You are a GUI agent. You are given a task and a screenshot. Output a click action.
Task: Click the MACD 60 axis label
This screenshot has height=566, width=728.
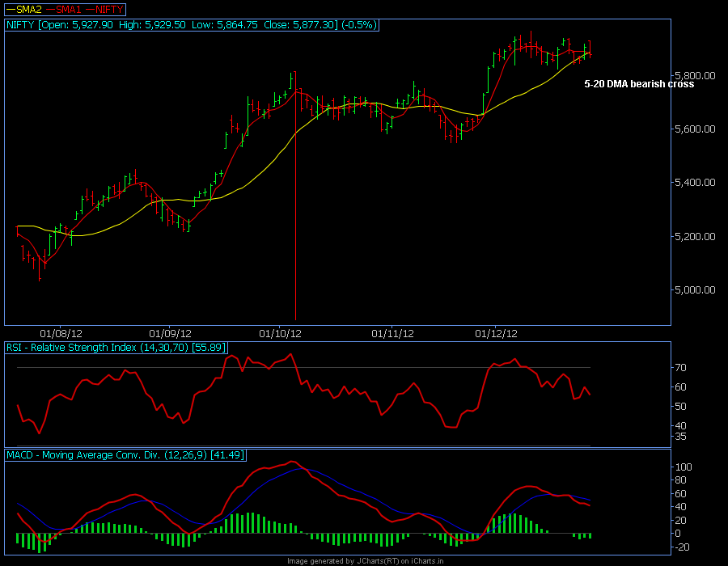tap(680, 493)
